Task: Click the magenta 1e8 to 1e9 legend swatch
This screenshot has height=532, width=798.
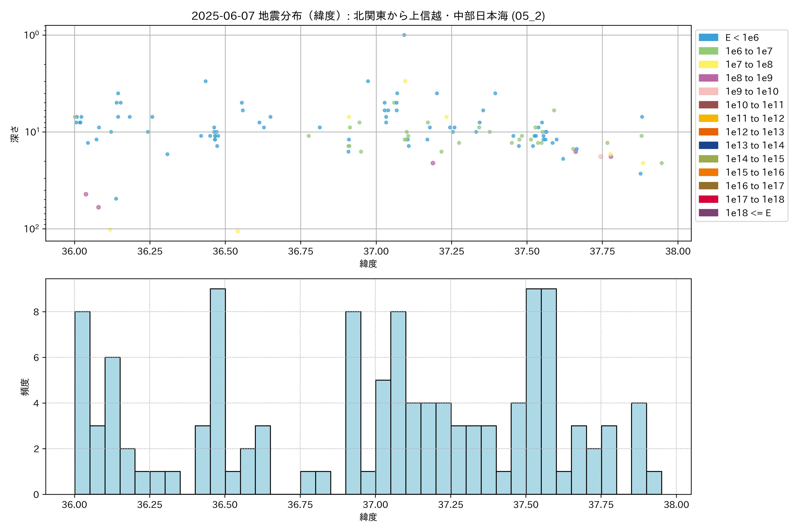Action: point(708,78)
